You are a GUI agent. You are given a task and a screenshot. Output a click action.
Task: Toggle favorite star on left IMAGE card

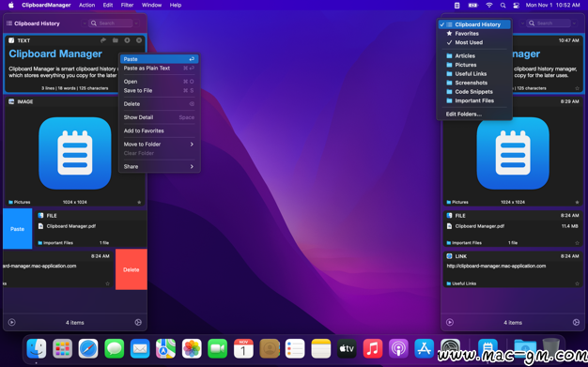pyautogui.click(x=139, y=202)
